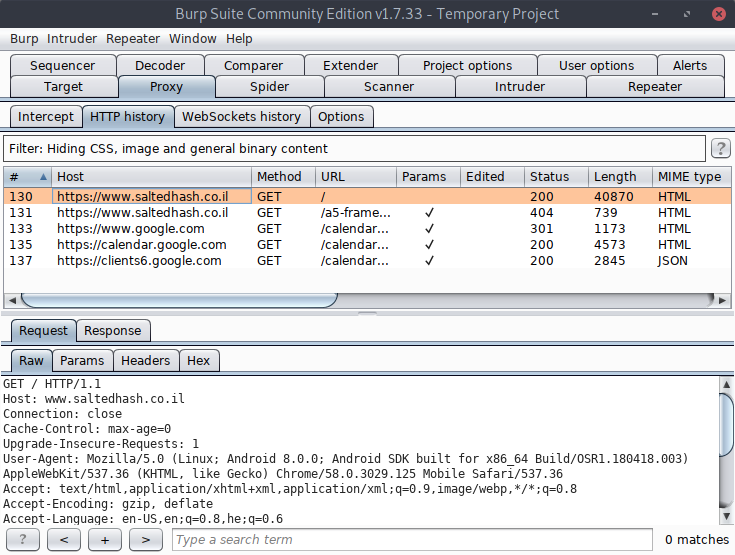The image size is (735, 555).
Task: Sort by the URL column header
Action: pos(356,177)
